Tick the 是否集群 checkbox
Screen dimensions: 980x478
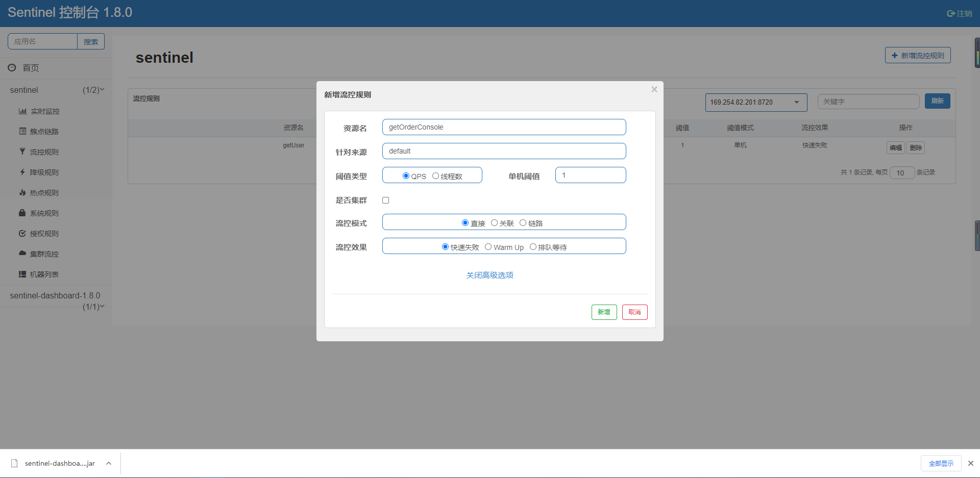coord(386,200)
